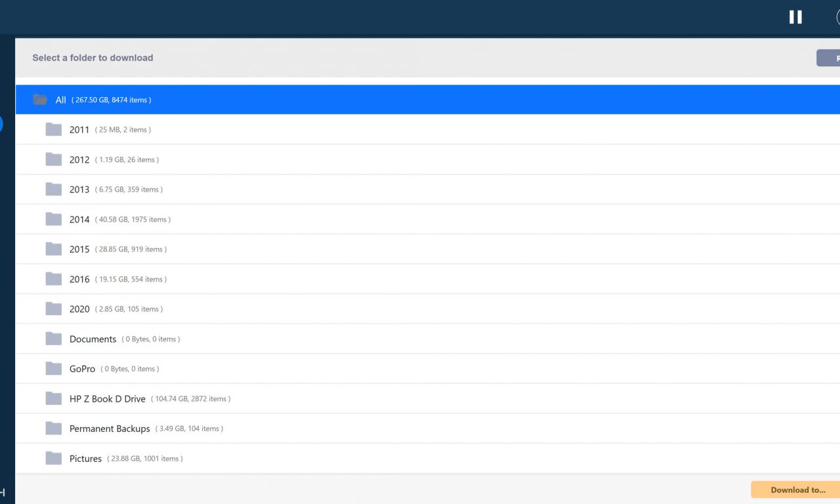
Task: Select the Documents folder icon
Action: click(54, 339)
